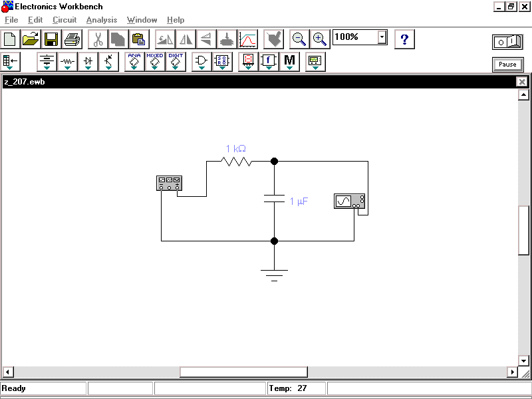The image size is (532, 399).
Task: Open the Analysis menu
Action: [x=101, y=20]
